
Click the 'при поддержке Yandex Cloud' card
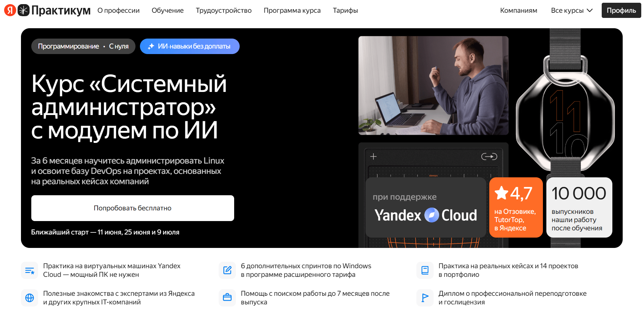click(x=426, y=207)
